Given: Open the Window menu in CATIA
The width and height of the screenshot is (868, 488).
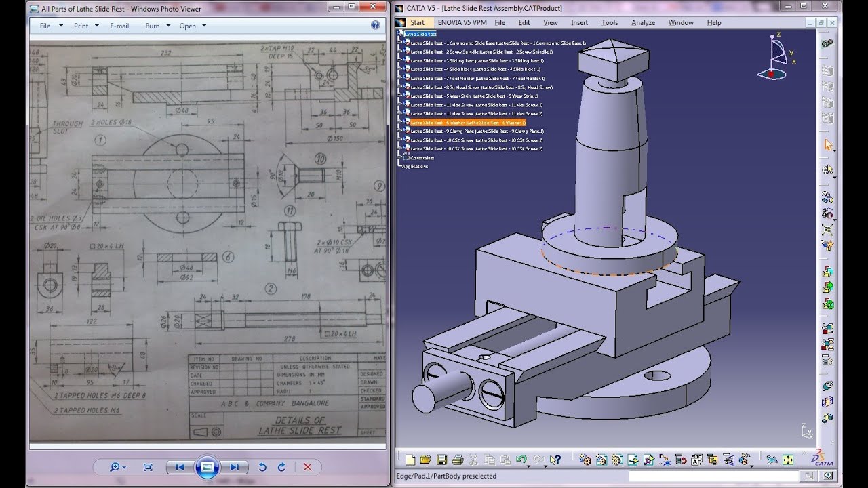Looking at the screenshot, I should [681, 22].
